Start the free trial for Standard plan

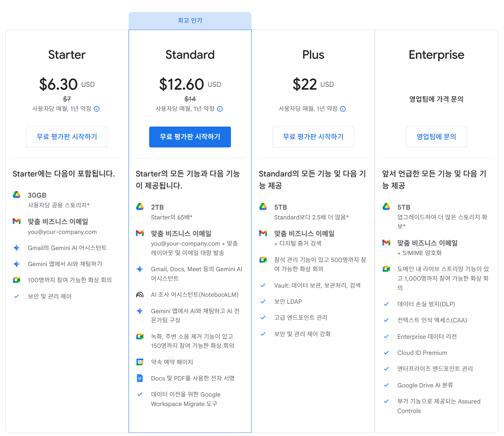[x=190, y=137]
